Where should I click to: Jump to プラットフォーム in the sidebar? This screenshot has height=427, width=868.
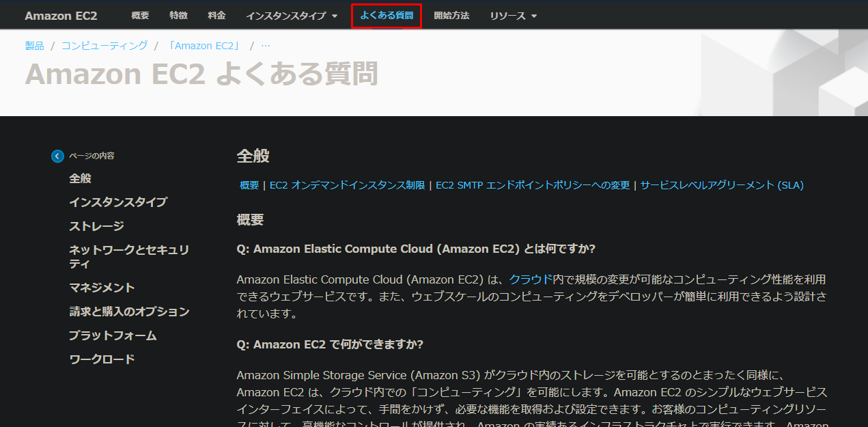pyautogui.click(x=113, y=335)
